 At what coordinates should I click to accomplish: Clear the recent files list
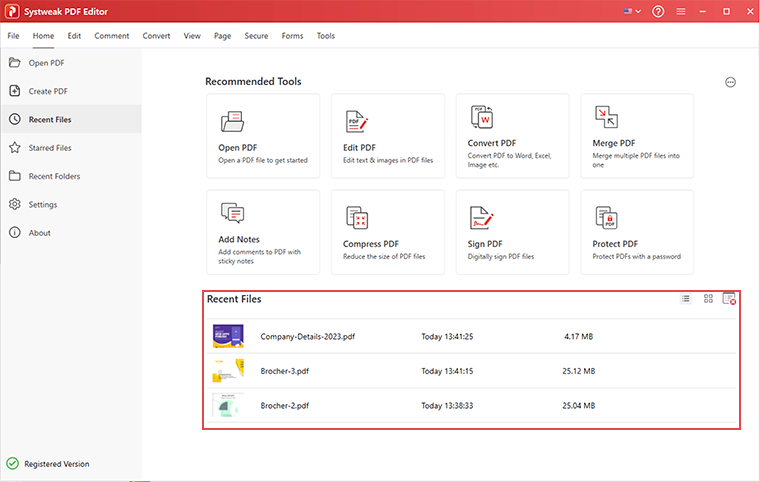point(729,299)
